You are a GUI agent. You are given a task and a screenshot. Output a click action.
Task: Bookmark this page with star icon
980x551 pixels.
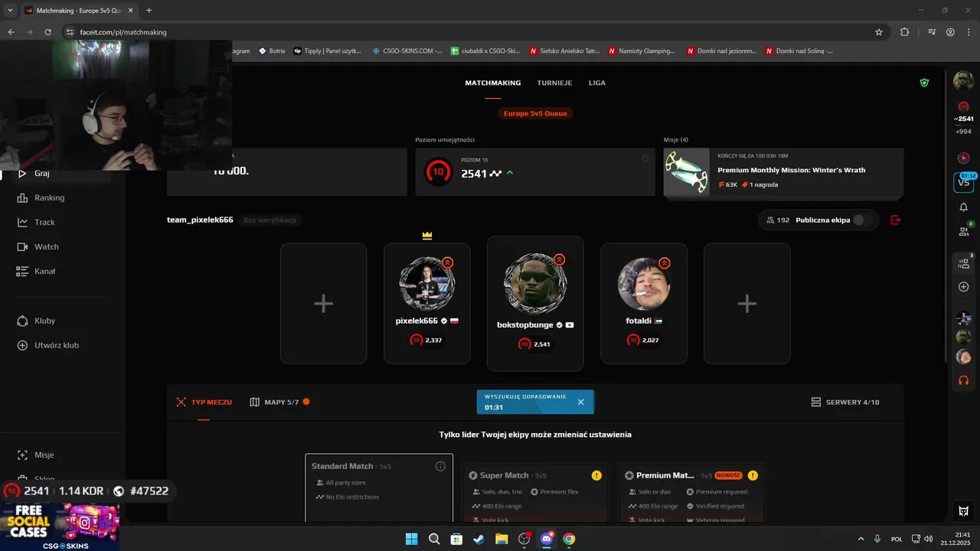879,32
